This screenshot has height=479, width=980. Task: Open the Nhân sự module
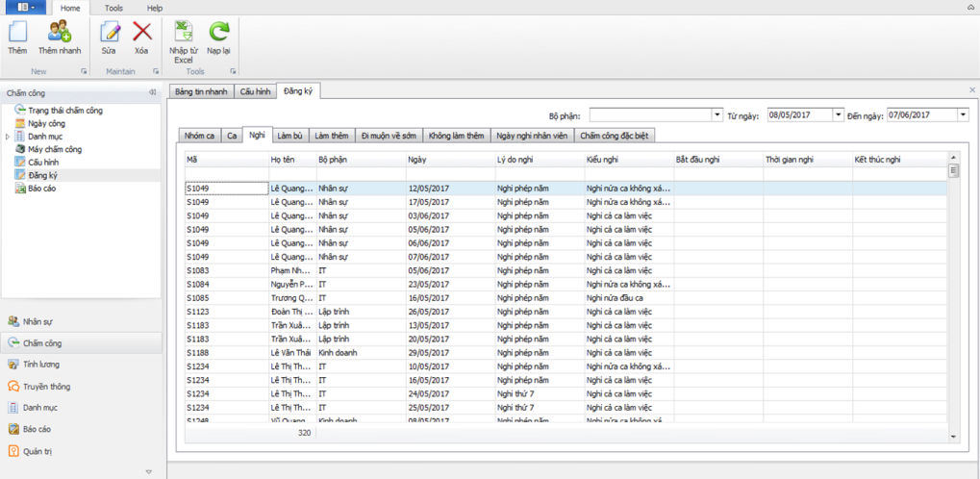click(x=81, y=322)
